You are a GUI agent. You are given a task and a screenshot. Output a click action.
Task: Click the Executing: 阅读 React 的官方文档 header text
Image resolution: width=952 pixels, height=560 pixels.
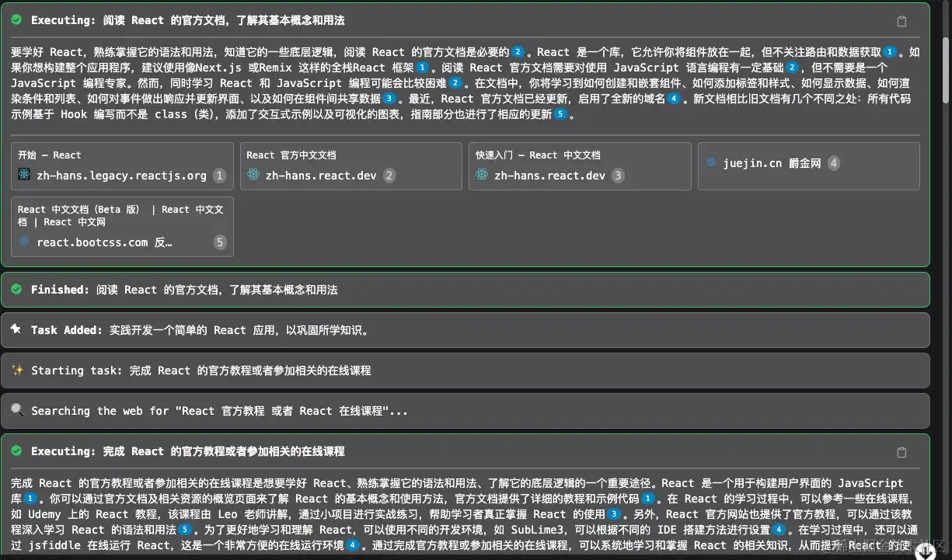click(188, 20)
